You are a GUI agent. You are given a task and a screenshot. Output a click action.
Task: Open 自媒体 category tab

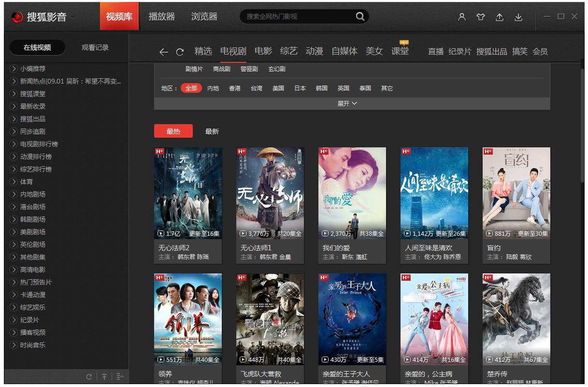coord(344,51)
